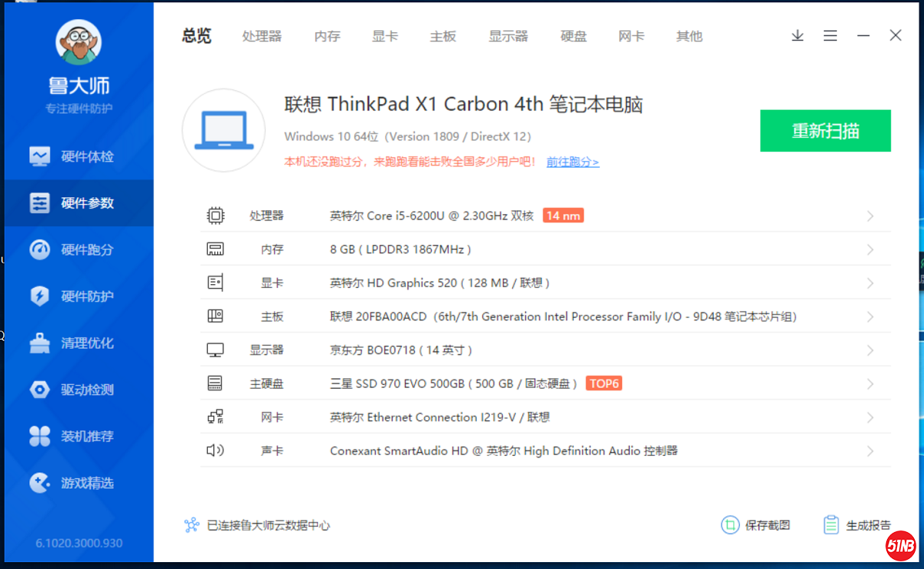Viewport: 924px width, 569px height.
Task: Click the green 重新扫描 rescan button
Action: (x=825, y=131)
